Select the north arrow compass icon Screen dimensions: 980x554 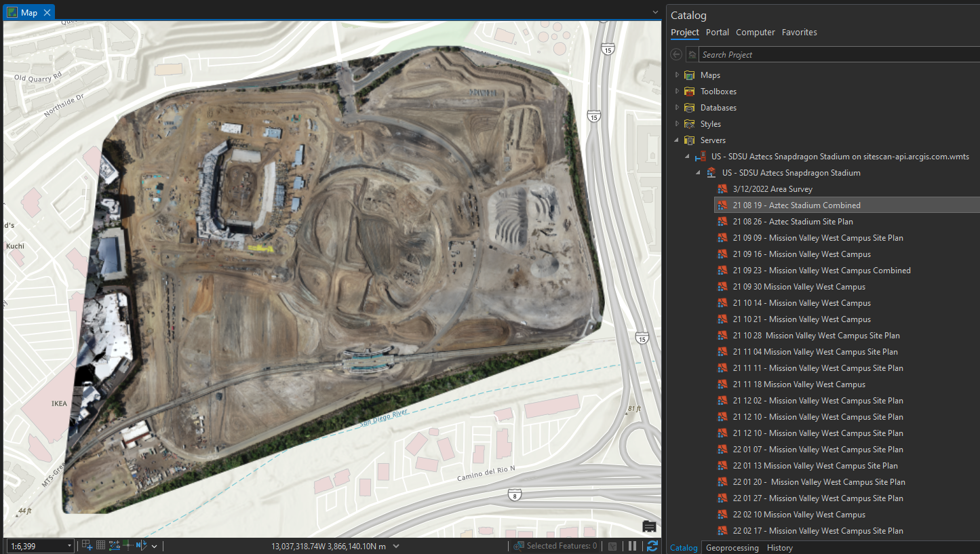click(140, 545)
